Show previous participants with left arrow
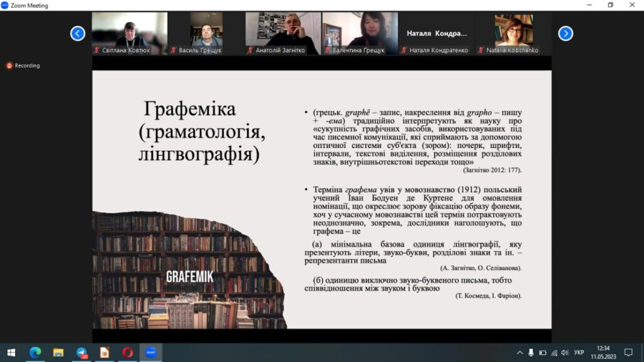Image resolution: width=644 pixels, height=362 pixels. tap(77, 33)
